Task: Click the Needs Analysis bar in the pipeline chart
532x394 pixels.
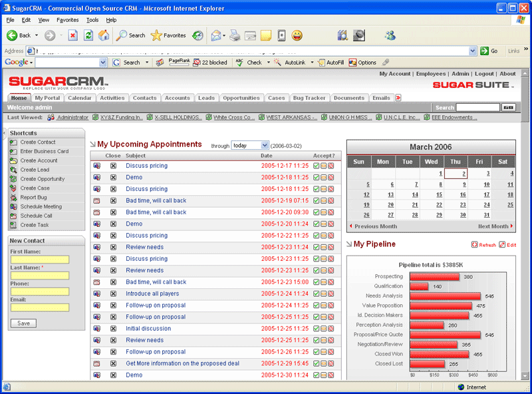Action: point(445,296)
